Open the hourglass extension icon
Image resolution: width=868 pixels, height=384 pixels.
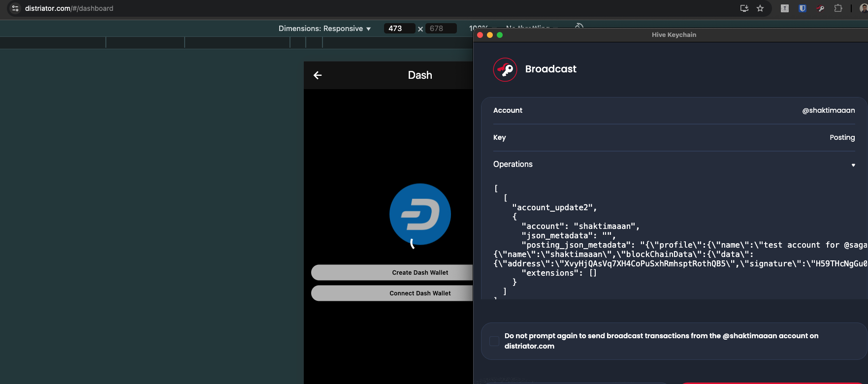click(785, 8)
